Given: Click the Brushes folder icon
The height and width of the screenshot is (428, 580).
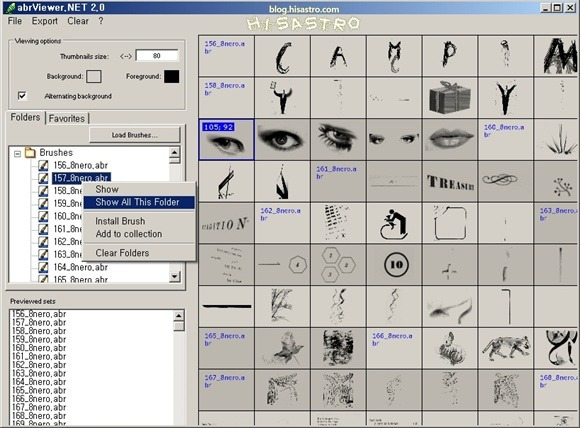Looking at the screenshot, I should tap(30, 152).
